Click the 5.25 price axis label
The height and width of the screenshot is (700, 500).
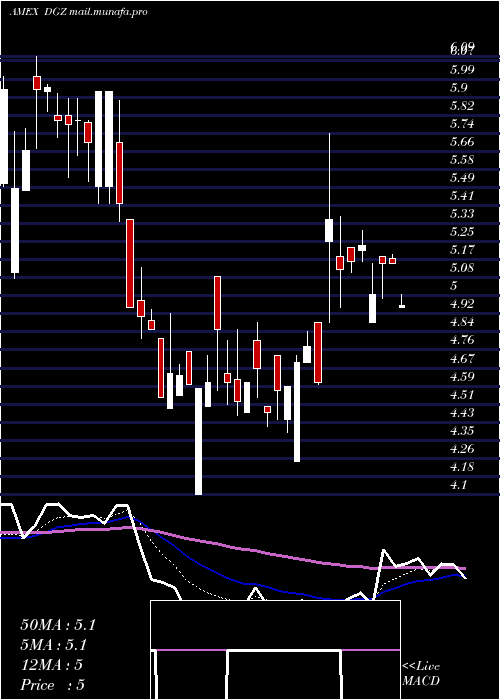[x=462, y=232]
